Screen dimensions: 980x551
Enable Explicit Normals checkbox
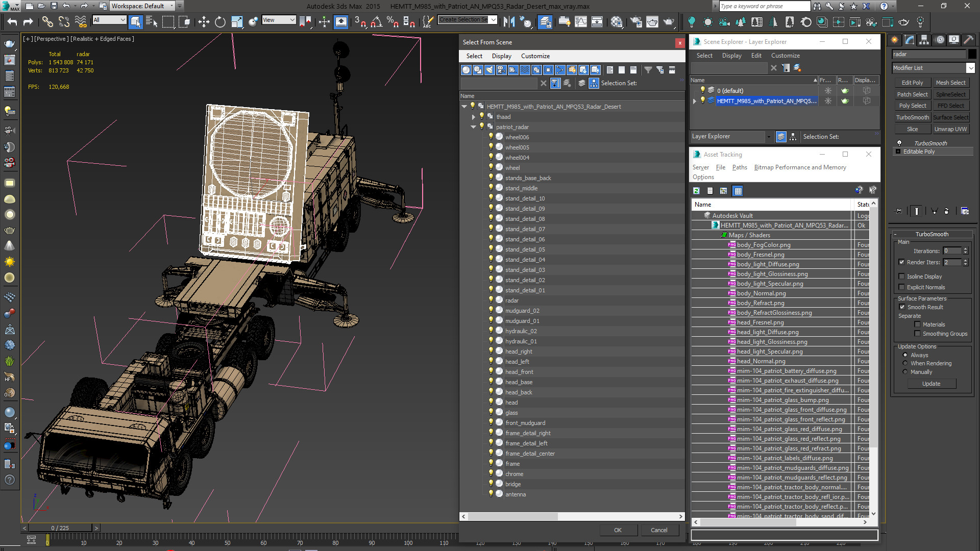(902, 287)
